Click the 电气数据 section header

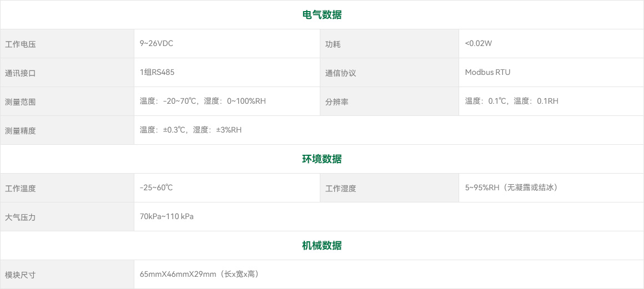(x=322, y=15)
